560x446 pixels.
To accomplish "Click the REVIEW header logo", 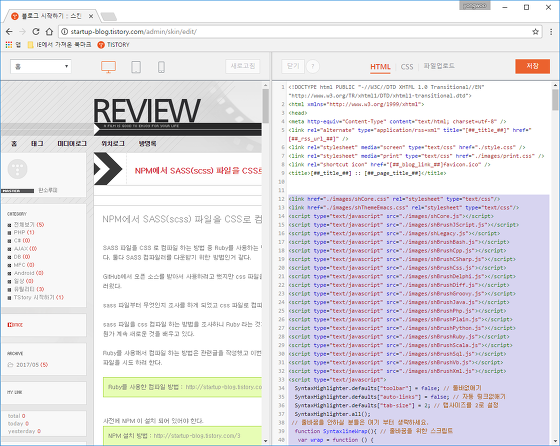I will click(x=147, y=111).
